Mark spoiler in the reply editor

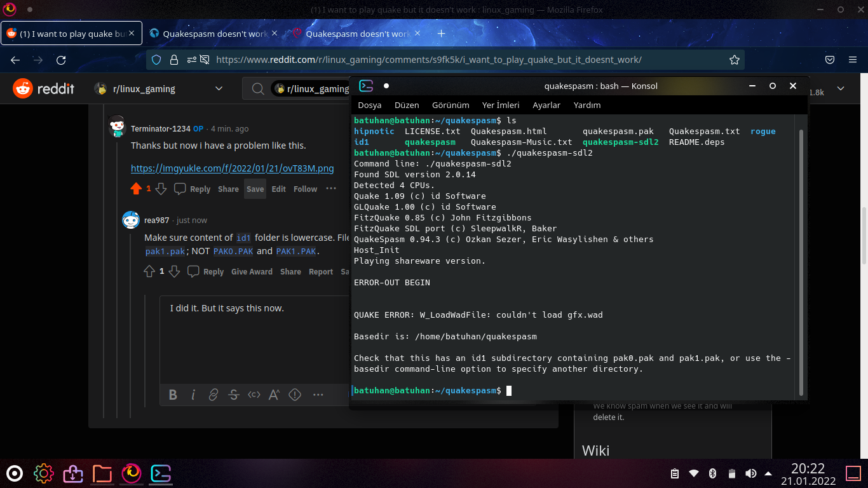click(x=295, y=395)
